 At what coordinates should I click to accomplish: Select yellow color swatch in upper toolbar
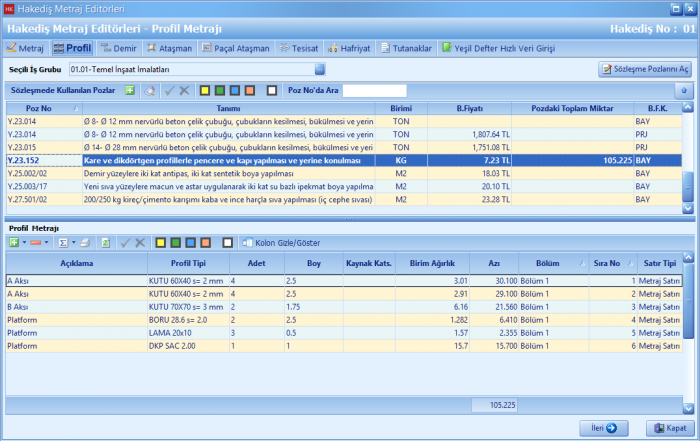tap(204, 90)
